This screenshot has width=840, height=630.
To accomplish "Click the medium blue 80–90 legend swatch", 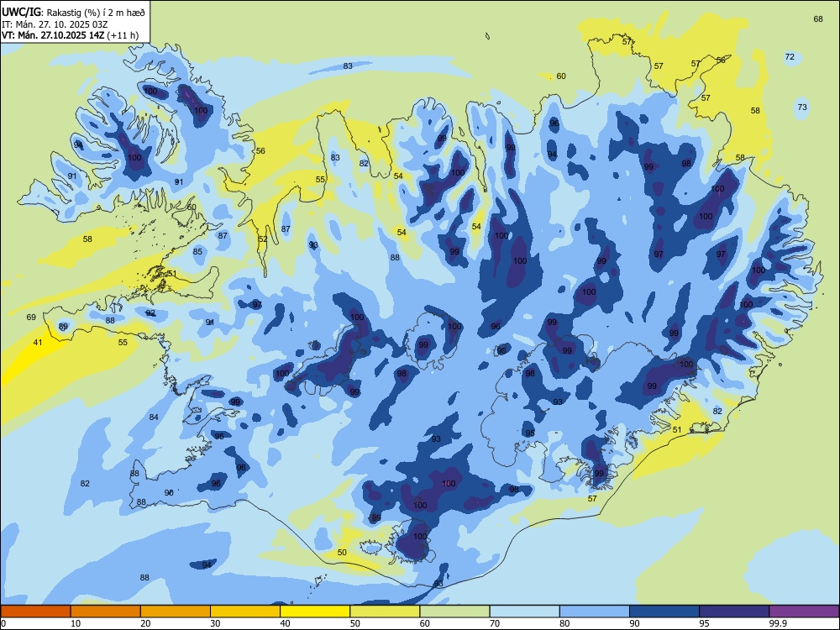I will coord(595,612).
